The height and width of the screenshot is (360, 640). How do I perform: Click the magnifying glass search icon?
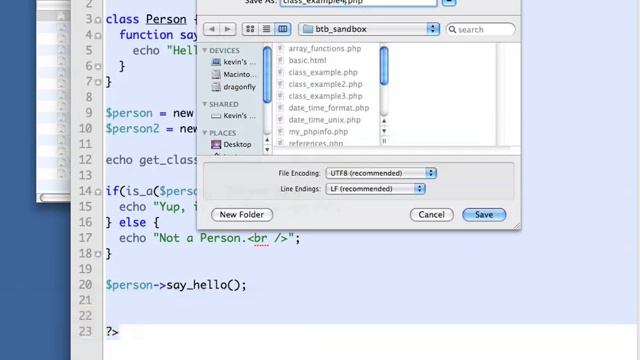[452, 29]
